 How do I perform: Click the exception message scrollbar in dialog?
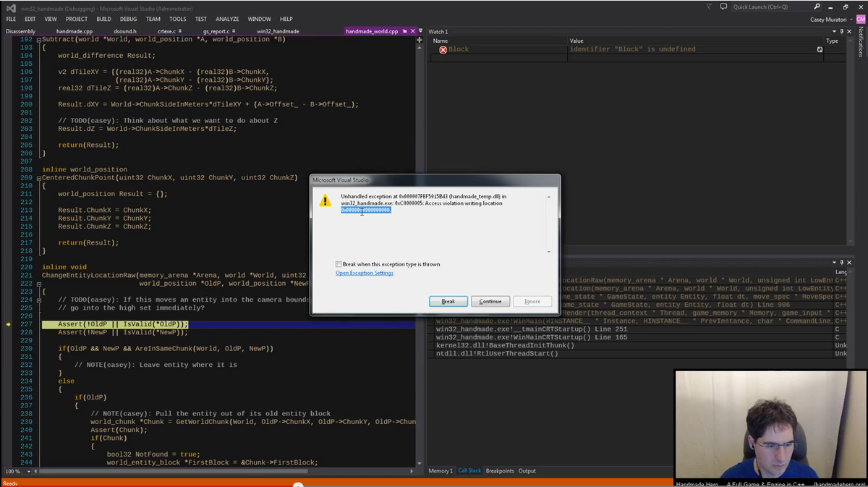point(549,224)
